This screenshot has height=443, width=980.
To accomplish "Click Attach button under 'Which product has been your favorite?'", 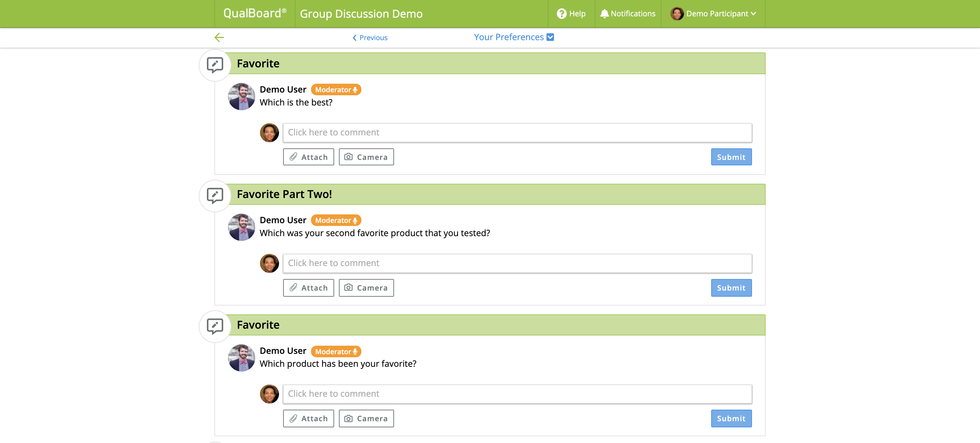I will pos(308,418).
